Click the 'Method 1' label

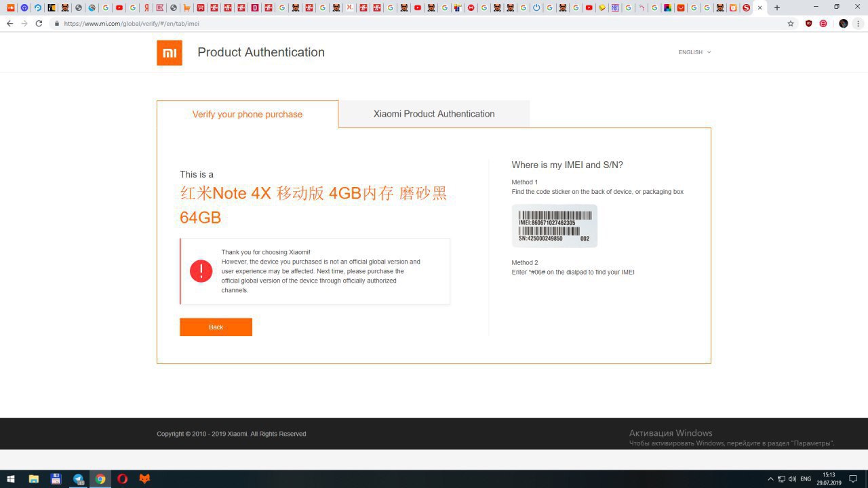click(x=525, y=182)
